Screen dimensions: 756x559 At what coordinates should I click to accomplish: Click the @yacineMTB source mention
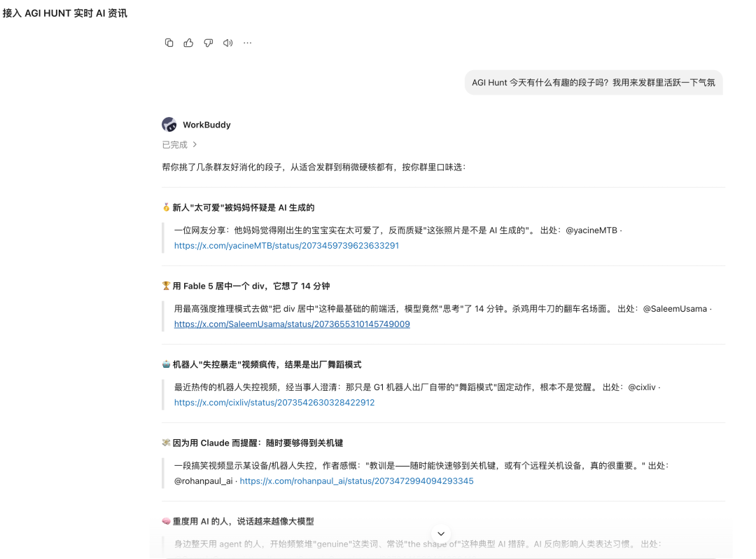pyautogui.click(x=591, y=230)
